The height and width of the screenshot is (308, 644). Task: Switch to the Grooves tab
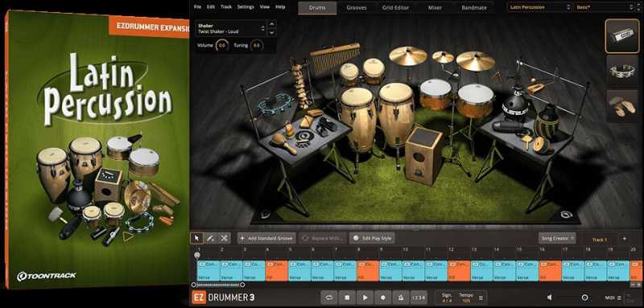pos(357,8)
